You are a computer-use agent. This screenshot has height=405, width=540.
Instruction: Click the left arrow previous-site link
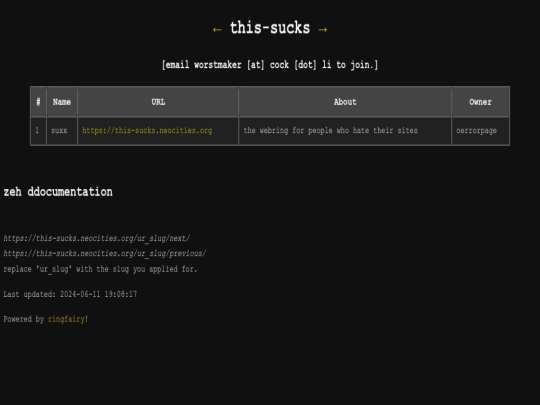point(217,30)
